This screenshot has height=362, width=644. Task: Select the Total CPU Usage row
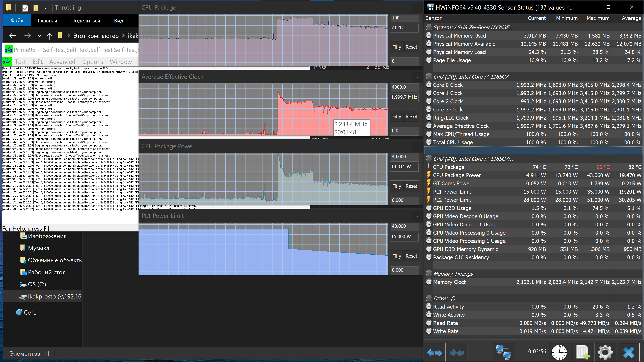point(533,142)
